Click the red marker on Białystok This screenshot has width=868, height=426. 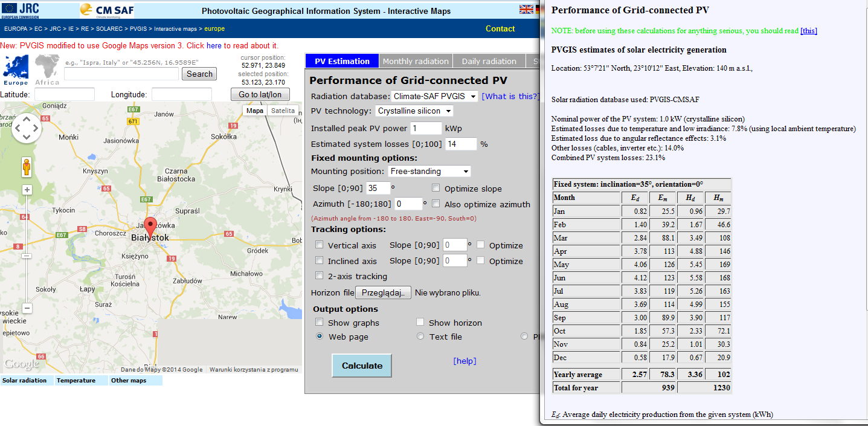pos(150,228)
